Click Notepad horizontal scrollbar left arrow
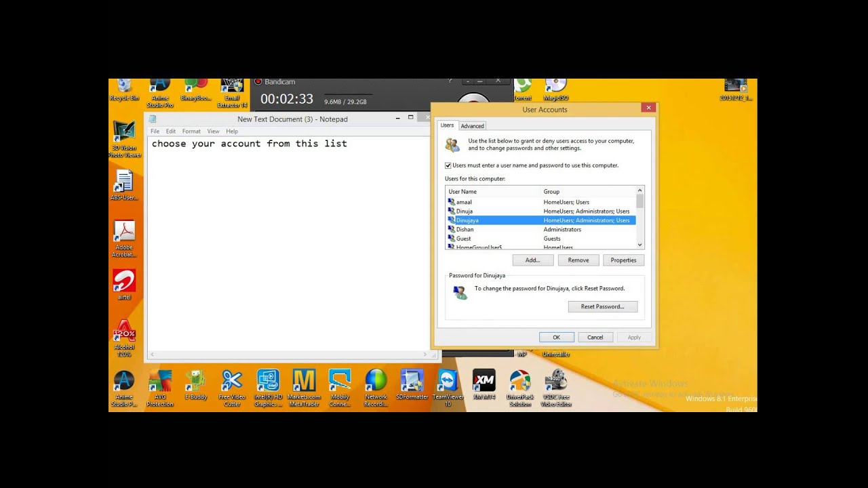The image size is (868, 488). (x=153, y=354)
